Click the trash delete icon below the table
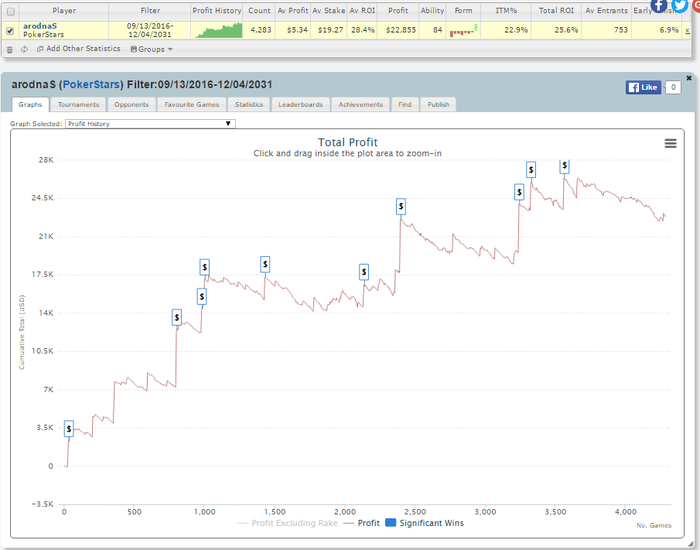 tap(10, 50)
